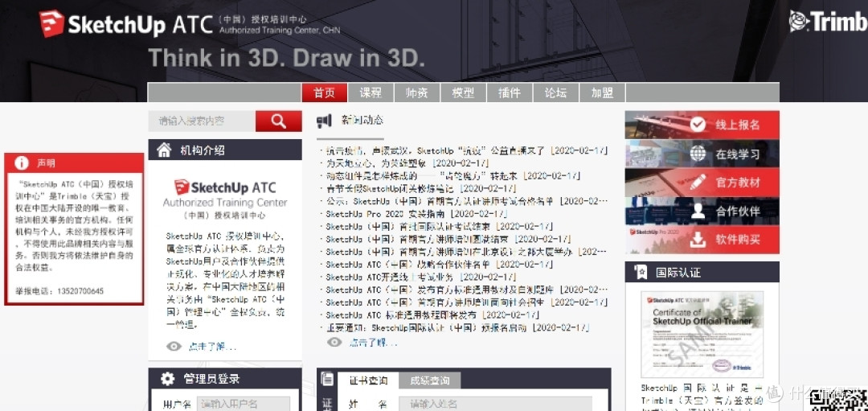Screen dimensions: 868x411
Task: Click the info icon beside 声明
Action: (22, 162)
